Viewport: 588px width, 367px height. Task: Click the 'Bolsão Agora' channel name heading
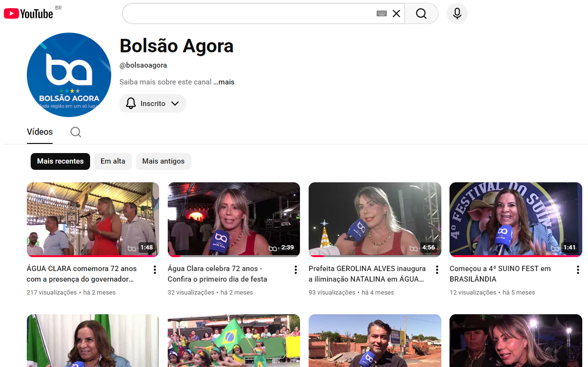click(176, 46)
